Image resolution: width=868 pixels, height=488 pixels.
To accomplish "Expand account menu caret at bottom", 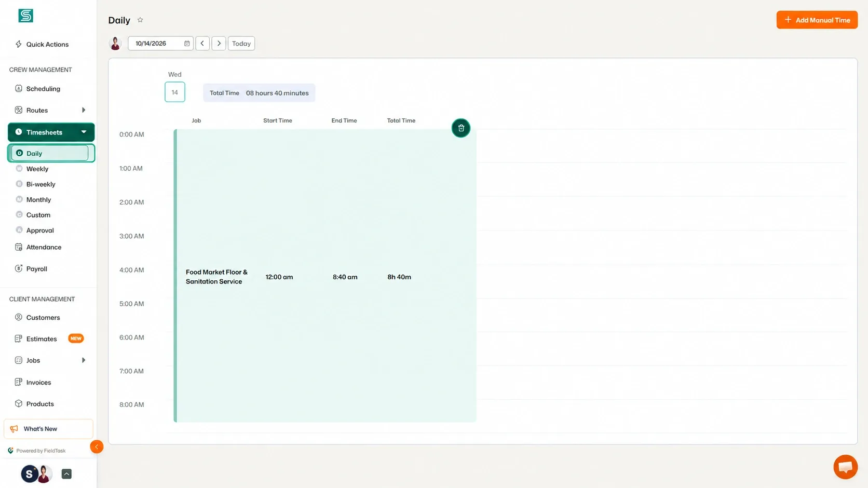I will click(x=66, y=474).
